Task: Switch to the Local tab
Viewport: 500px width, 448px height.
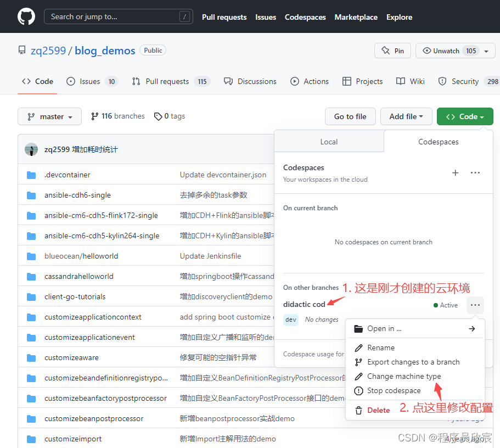Action: [x=329, y=142]
